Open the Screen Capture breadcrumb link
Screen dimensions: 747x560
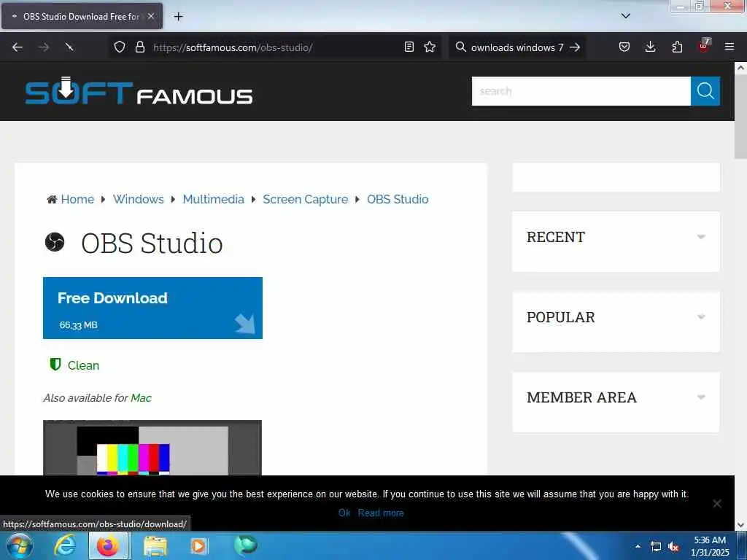point(306,199)
